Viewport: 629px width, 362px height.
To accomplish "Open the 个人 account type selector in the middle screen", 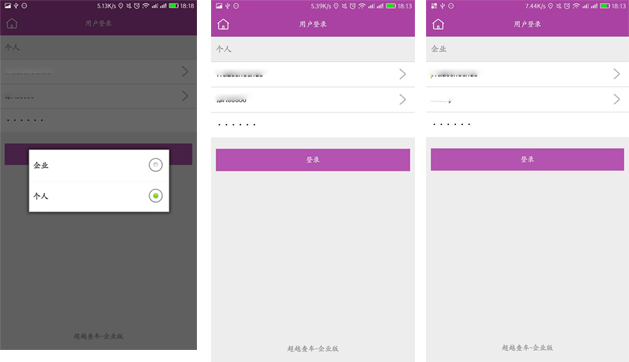I will [313, 49].
